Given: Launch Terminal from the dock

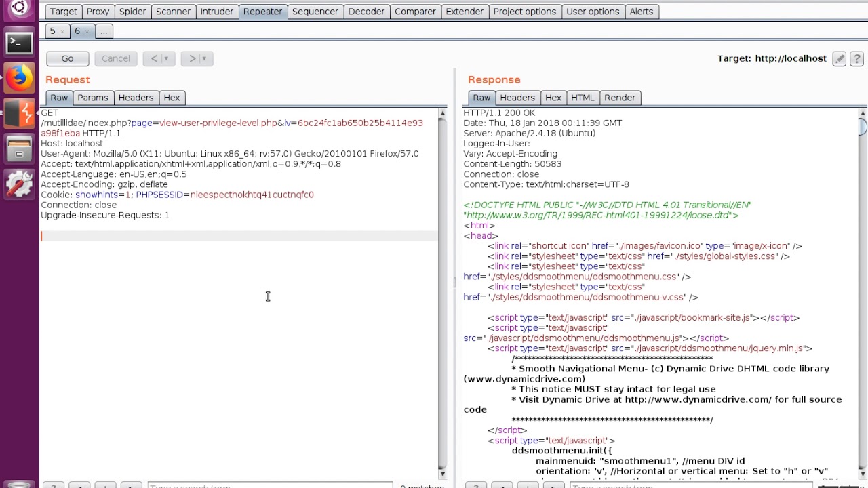Looking at the screenshot, I should pyautogui.click(x=19, y=43).
